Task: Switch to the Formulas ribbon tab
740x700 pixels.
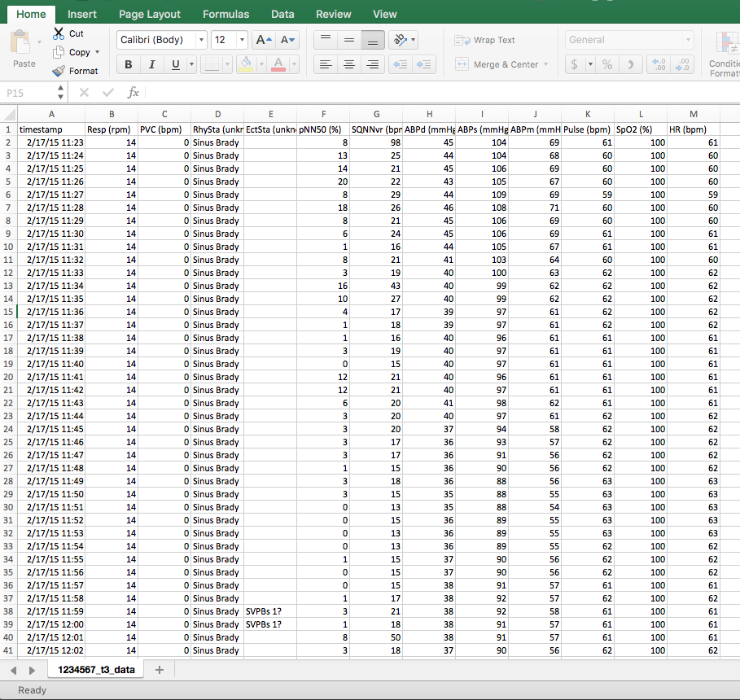Action: click(x=226, y=14)
